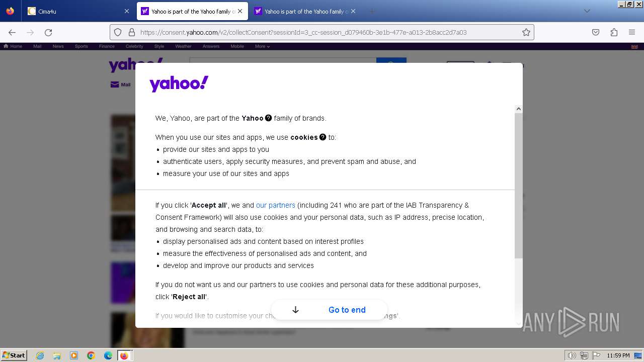Open Sports in Yahoo navigation
644x362 pixels.
pyautogui.click(x=81, y=46)
